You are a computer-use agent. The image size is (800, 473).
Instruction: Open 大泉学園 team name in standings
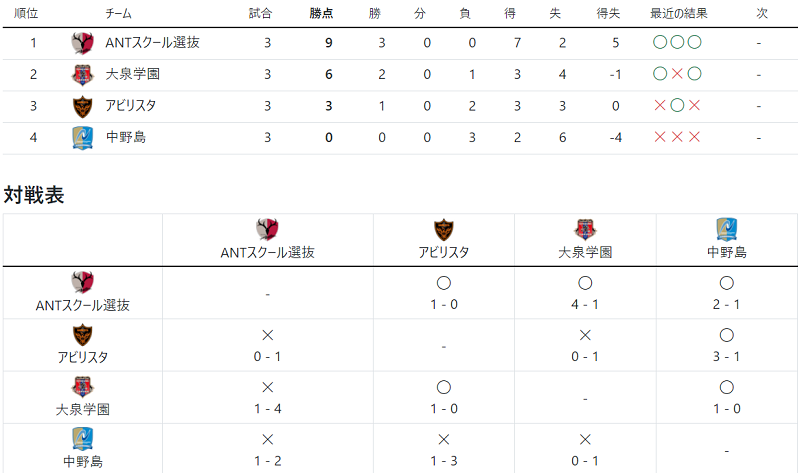pyautogui.click(x=133, y=74)
